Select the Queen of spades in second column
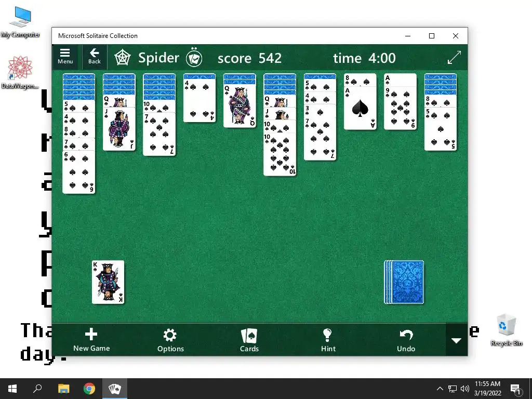The width and height of the screenshot is (532, 399). point(119,101)
